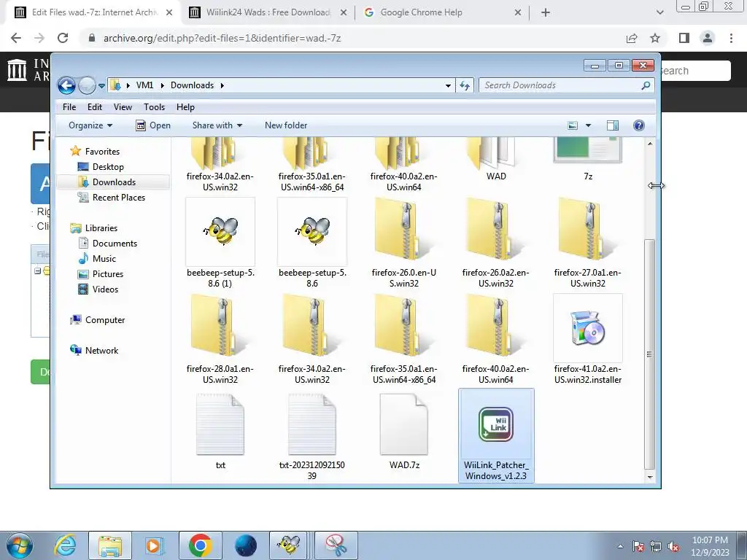Click the Chrome address bar URL
Screen dimensions: 747x560
[222, 38]
